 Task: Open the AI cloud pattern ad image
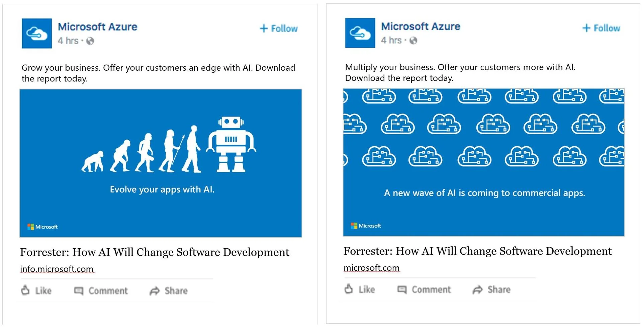pos(484,162)
